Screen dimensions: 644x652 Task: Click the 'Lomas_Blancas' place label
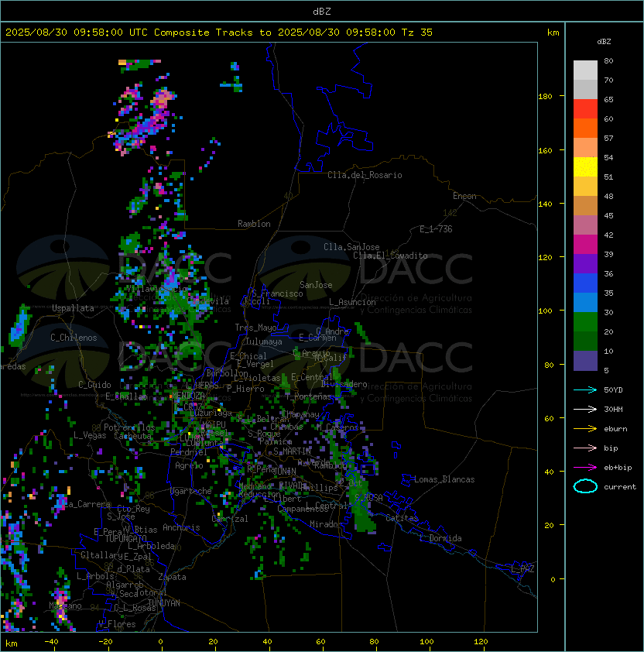tap(444, 479)
